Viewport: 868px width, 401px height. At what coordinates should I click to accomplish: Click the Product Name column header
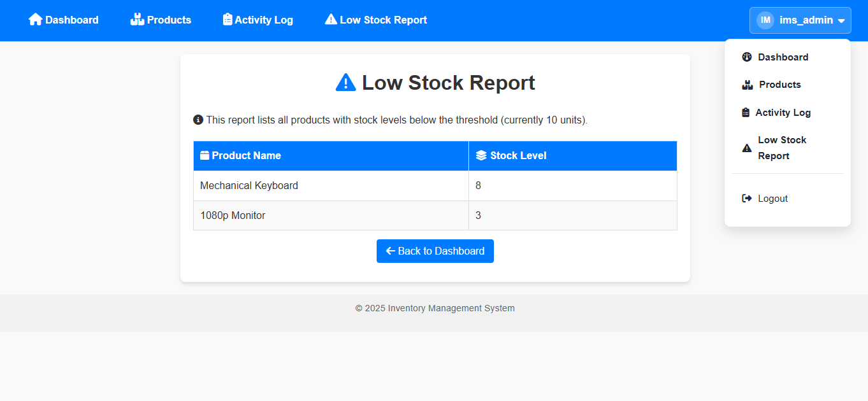pos(246,156)
